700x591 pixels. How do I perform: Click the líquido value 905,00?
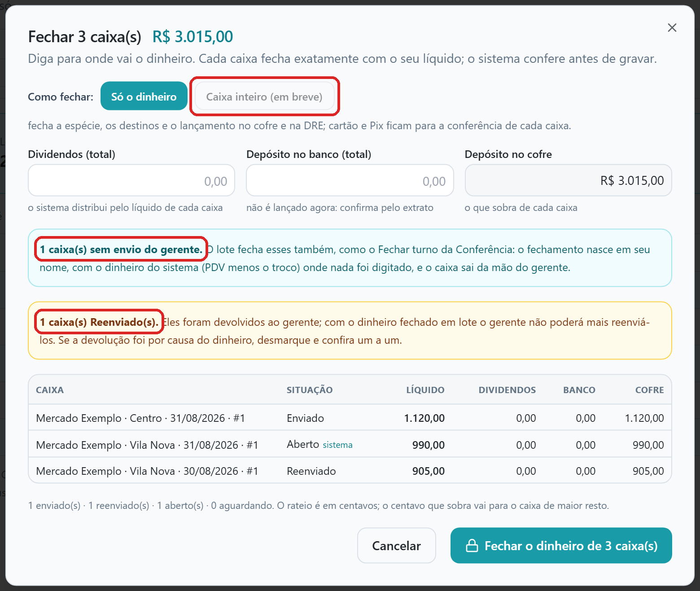coord(428,471)
